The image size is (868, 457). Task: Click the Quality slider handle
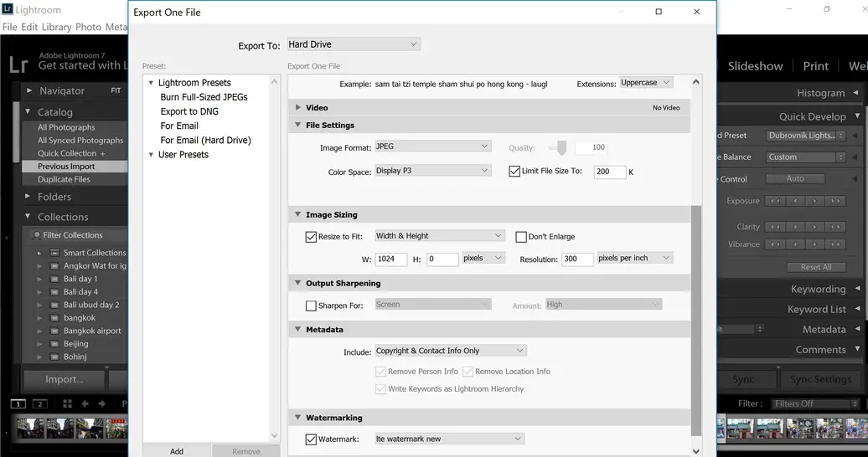click(x=562, y=147)
